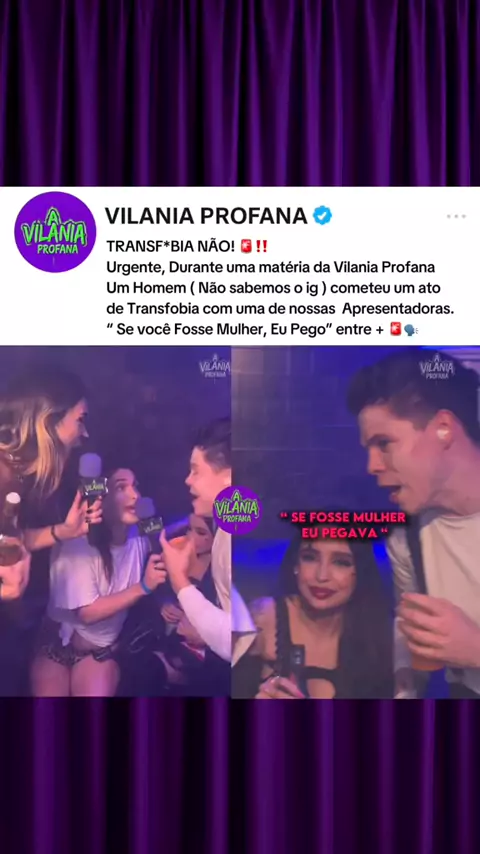Open the left interview video clip

point(115,521)
